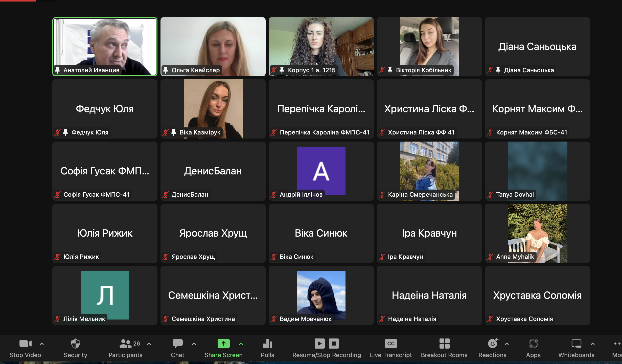622x364 pixels.
Task: Click the Resume recording play icon
Action: click(x=319, y=344)
